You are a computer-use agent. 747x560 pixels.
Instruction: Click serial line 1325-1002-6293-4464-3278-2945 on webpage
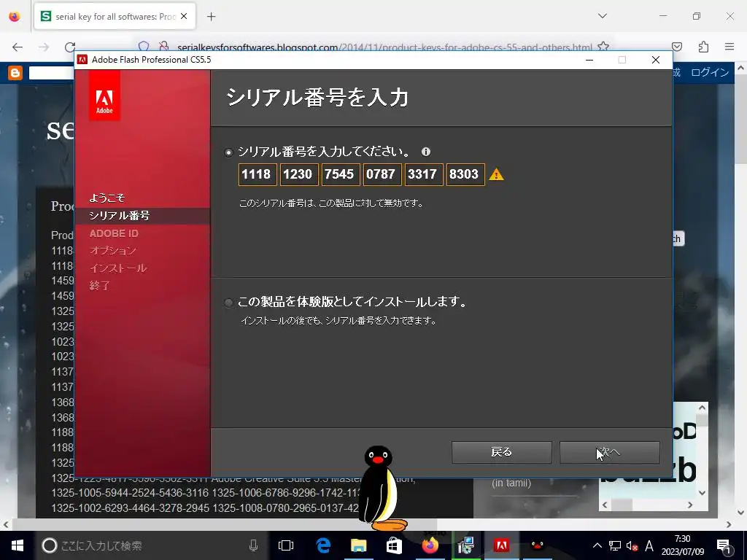(130, 508)
